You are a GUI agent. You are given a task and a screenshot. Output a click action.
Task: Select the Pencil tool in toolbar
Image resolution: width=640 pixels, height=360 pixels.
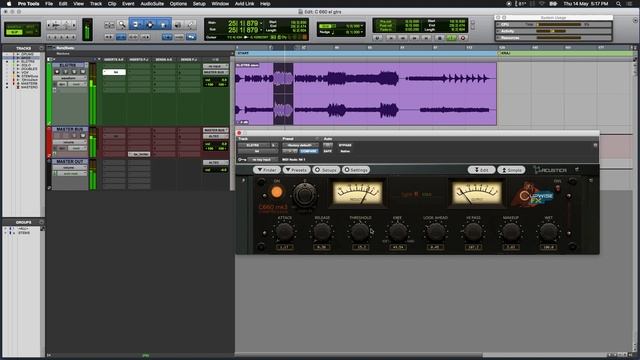[x=190, y=25]
